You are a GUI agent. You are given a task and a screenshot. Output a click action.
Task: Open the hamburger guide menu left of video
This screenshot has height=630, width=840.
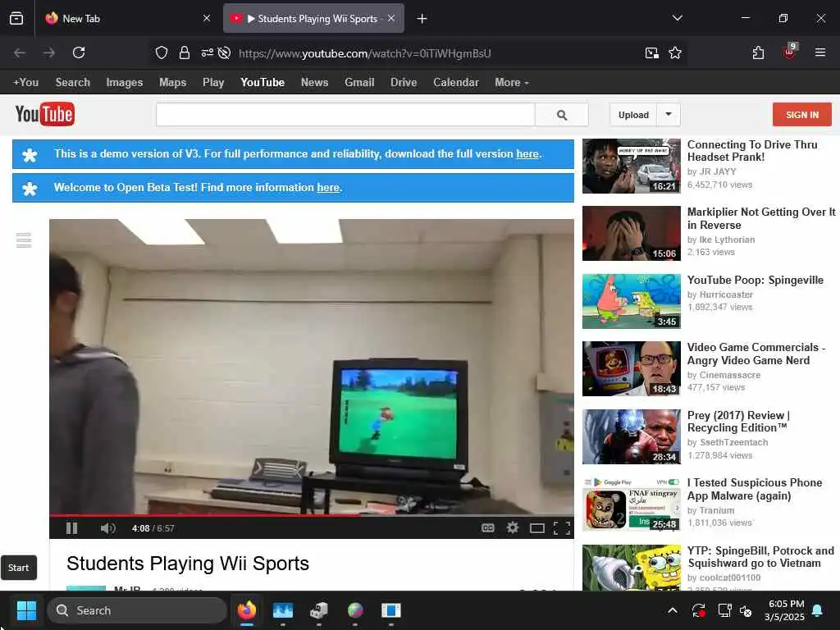(x=24, y=240)
